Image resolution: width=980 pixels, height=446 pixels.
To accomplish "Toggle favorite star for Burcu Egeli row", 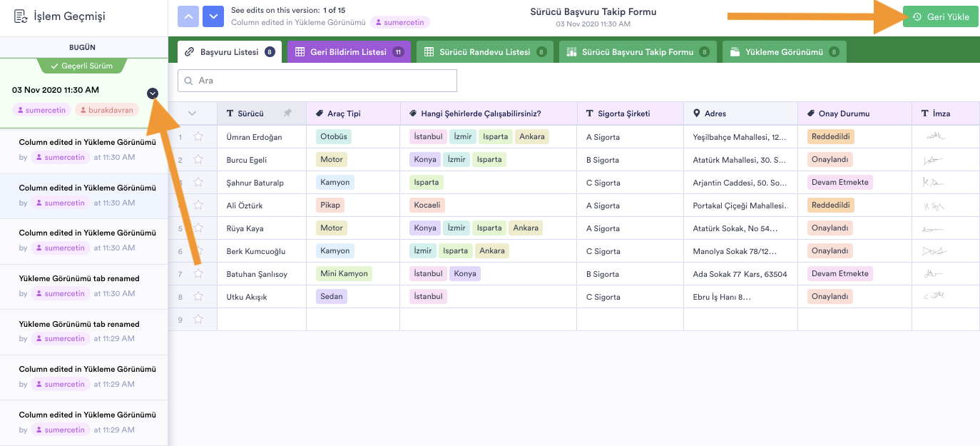I will [198, 159].
